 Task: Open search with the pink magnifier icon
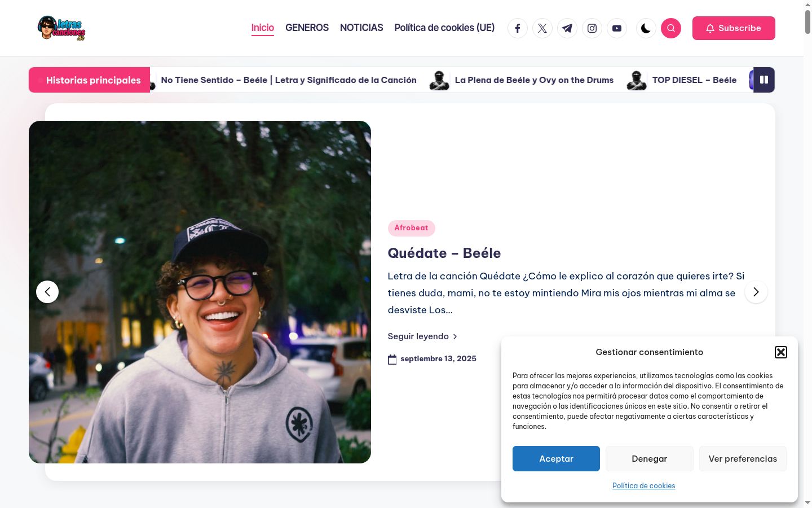click(x=671, y=28)
